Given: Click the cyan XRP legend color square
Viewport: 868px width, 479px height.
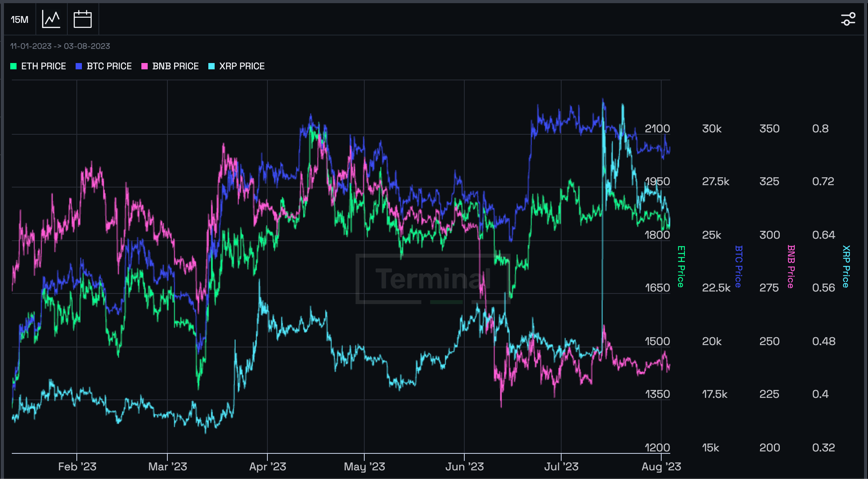Looking at the screenshot, I should (x=211, y=66).
